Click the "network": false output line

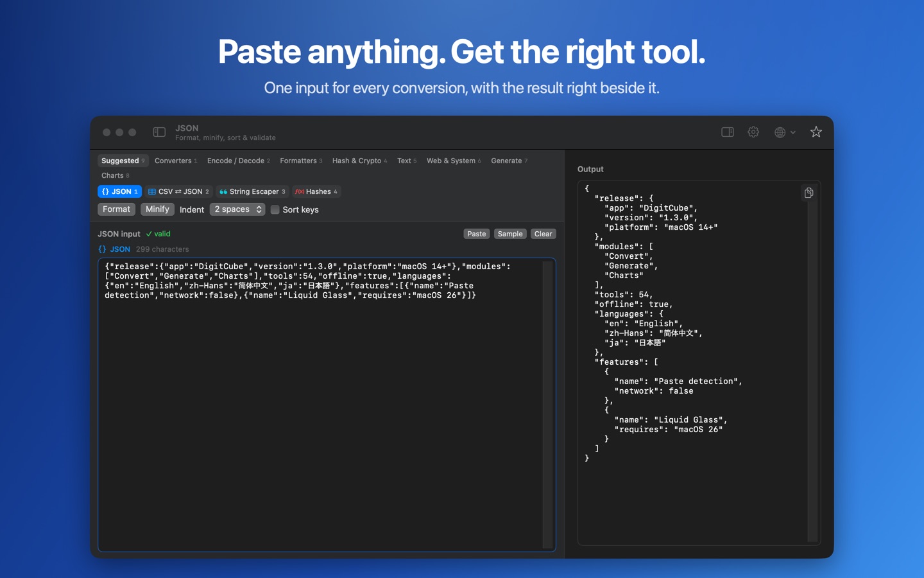pos(654,391)
